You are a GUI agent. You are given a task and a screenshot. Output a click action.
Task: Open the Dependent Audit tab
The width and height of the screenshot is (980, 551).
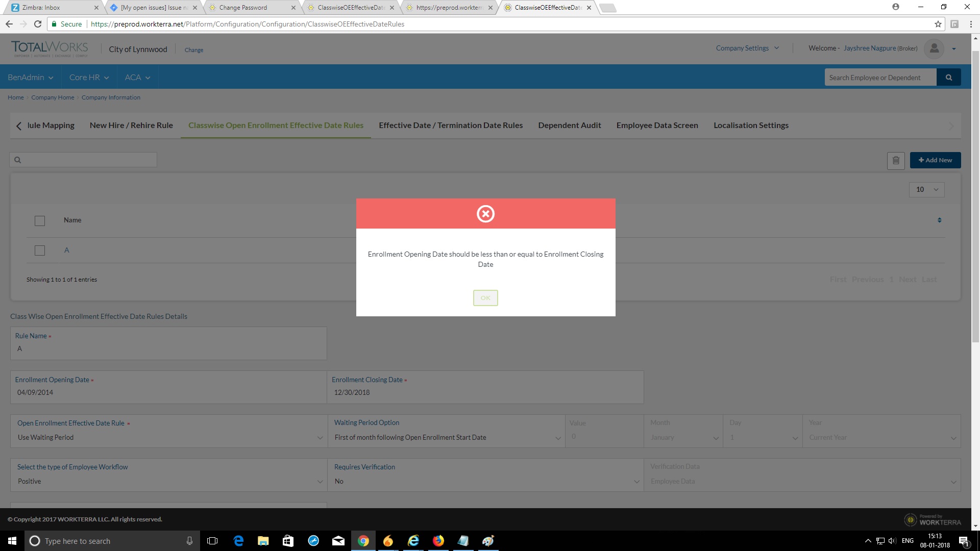[569, 126]
